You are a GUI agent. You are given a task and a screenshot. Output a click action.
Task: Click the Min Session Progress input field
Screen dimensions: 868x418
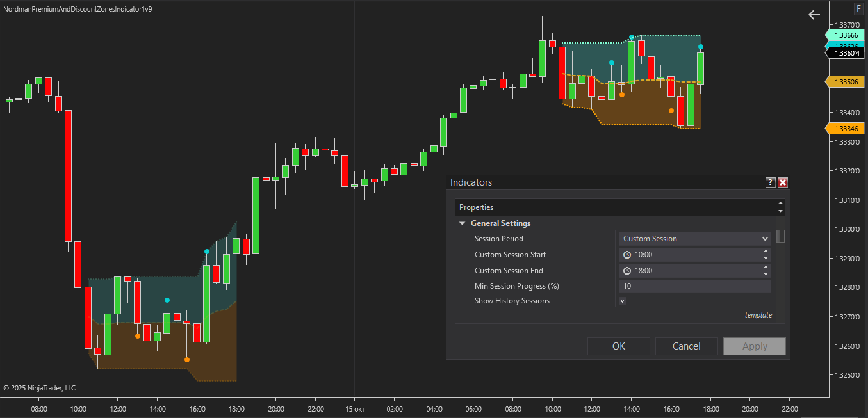click(695, 286)
